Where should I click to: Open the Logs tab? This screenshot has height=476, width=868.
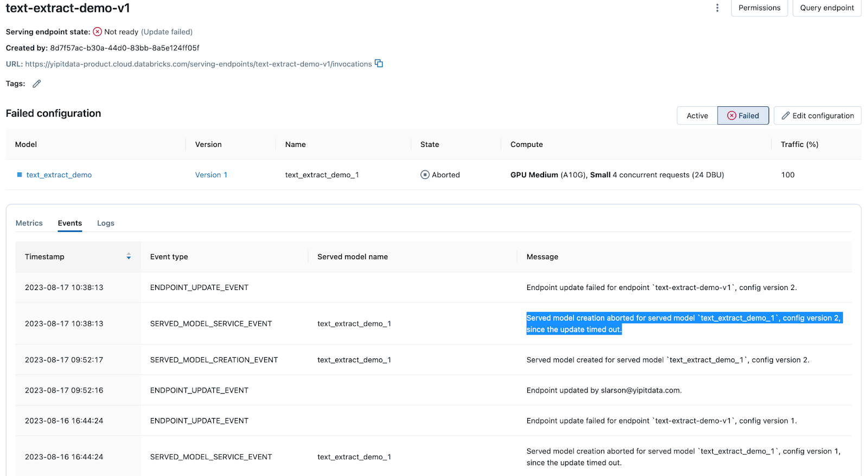click(106, 223)
